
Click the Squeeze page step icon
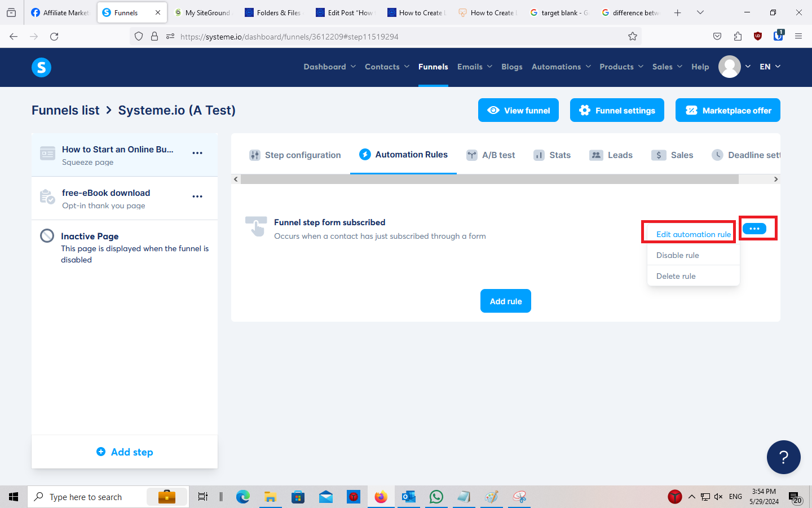tap(47, 153)
